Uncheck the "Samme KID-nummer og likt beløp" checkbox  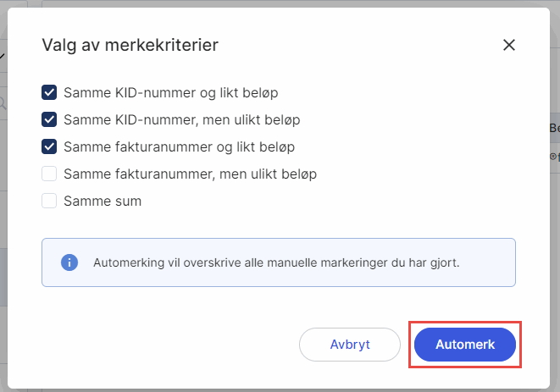tap(49, 92)
